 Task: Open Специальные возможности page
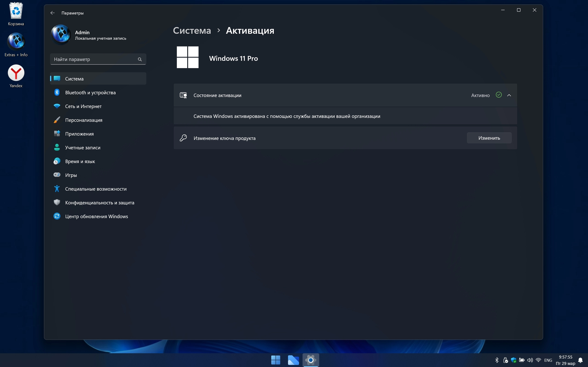[x=96, y=189]
